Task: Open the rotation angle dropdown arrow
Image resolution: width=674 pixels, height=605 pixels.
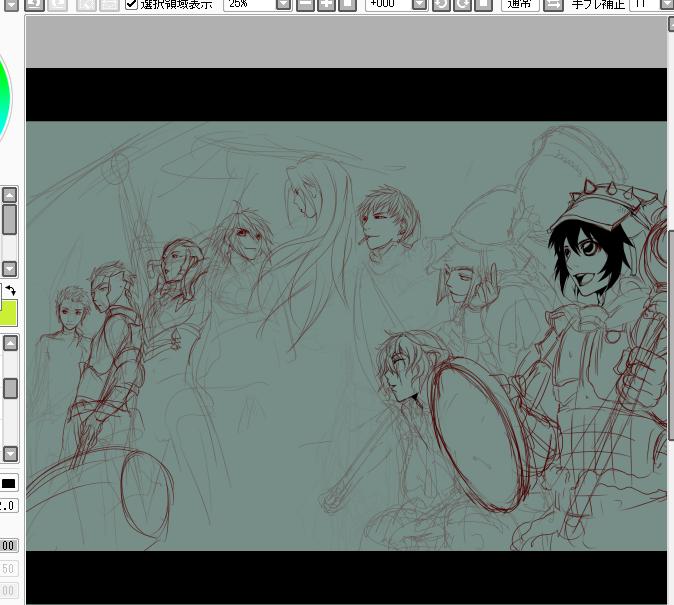Action: click(x=420, y=4)
